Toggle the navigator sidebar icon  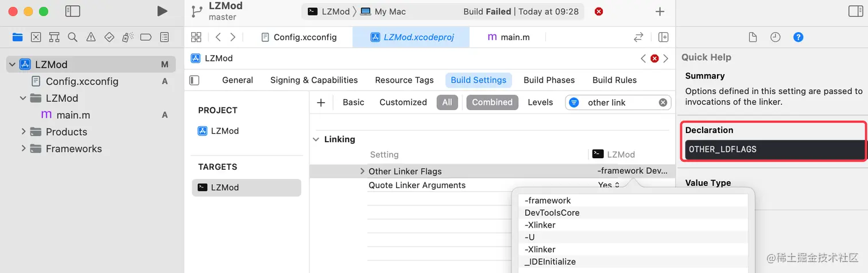(x=72, y=11)
